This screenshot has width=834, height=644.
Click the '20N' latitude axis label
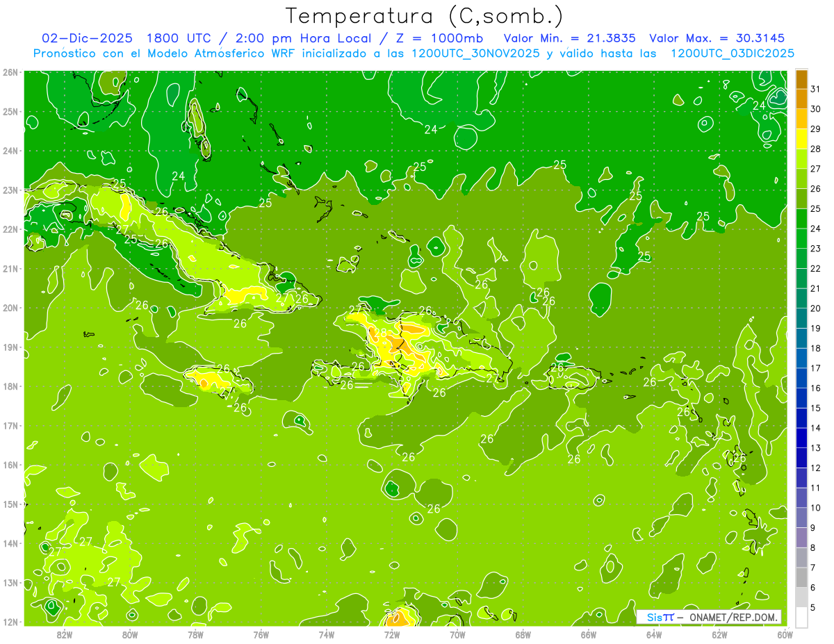coord(10,308)
